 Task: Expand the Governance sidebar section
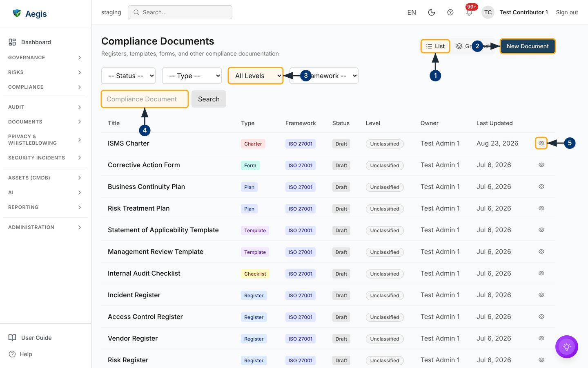click(x=45, y=58)
